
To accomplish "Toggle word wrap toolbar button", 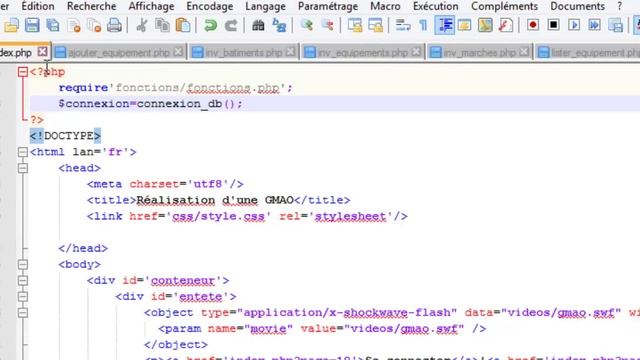I will pos(403,25).
